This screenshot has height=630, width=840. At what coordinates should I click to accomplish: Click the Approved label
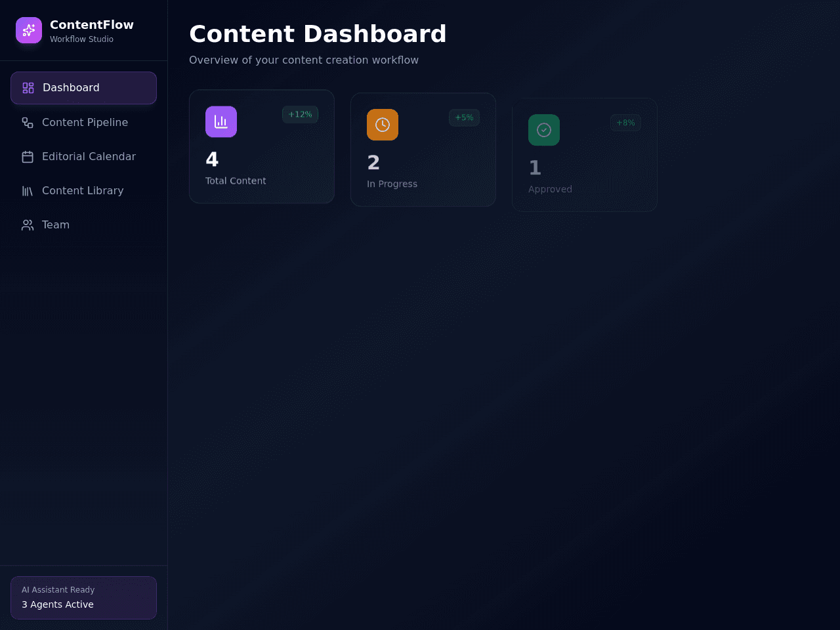(x=550, y=189)
